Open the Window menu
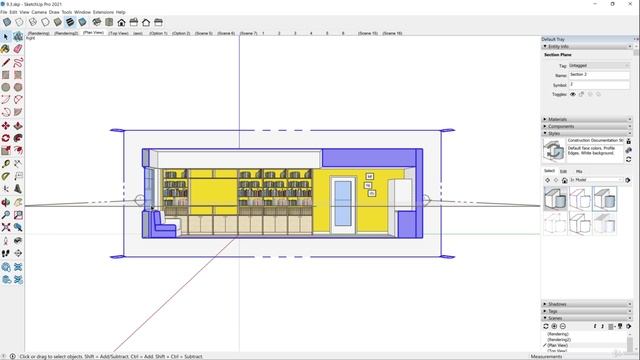 [82, 12]
